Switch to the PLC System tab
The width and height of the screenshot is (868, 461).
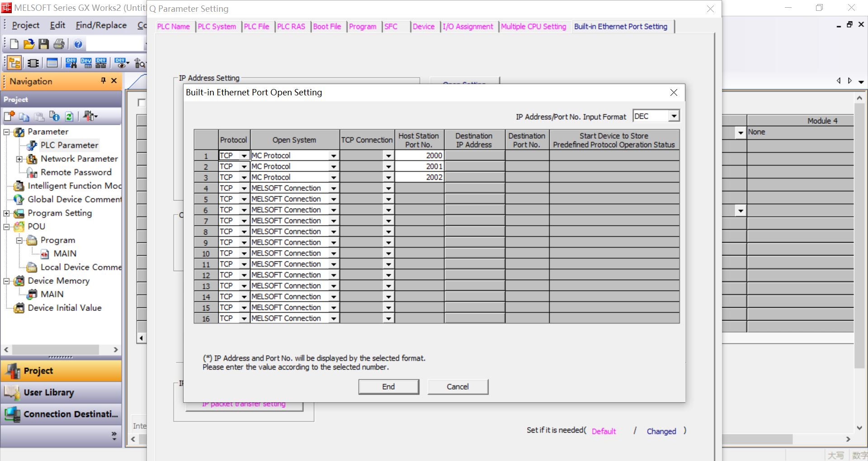click(x=217, y=27)
